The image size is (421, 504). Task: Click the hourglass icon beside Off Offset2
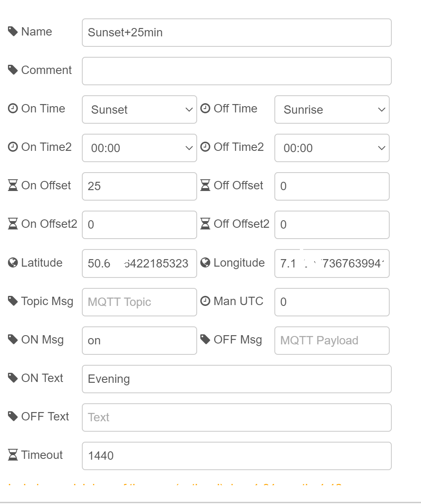point(205,224)
